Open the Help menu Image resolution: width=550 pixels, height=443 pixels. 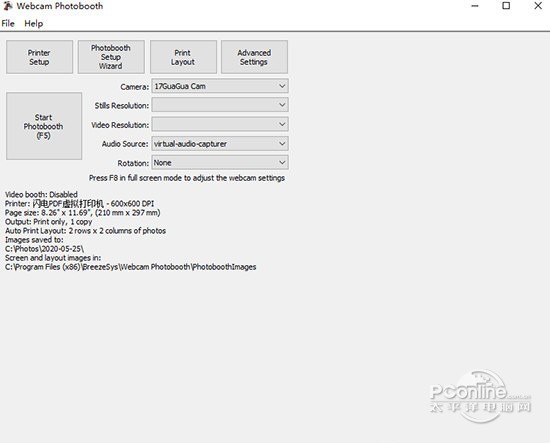34,24
